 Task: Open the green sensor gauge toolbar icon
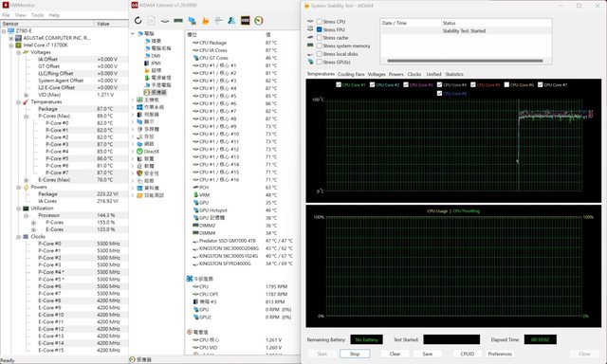click(259, 21)
